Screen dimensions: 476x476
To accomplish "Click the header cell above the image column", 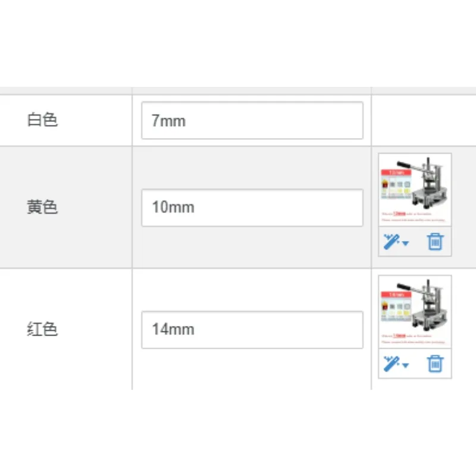I will coord(424,91).
